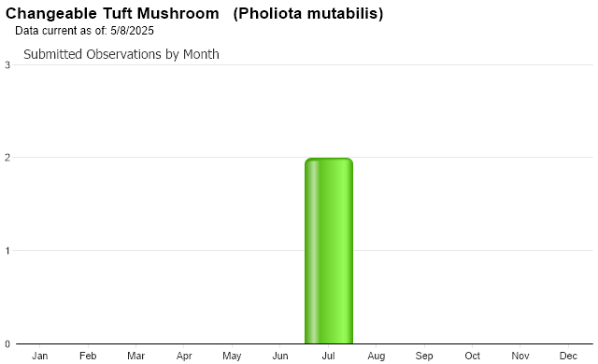This screenshot has width=598, height=364.
Task: Choose the Oct month label
Action: pyautogui.click(x=472, y=356)
